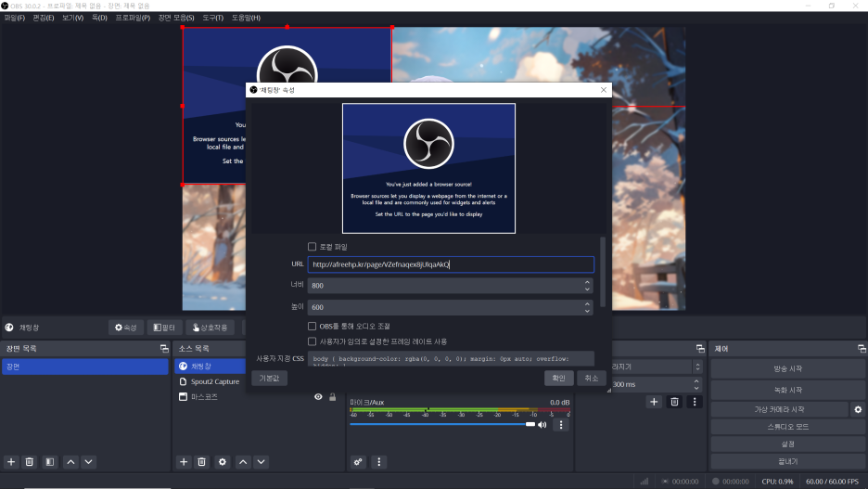
Task: Mute the 마이크/Aux speaker icon
Action: pyautogui.click(x=542, y=425)
